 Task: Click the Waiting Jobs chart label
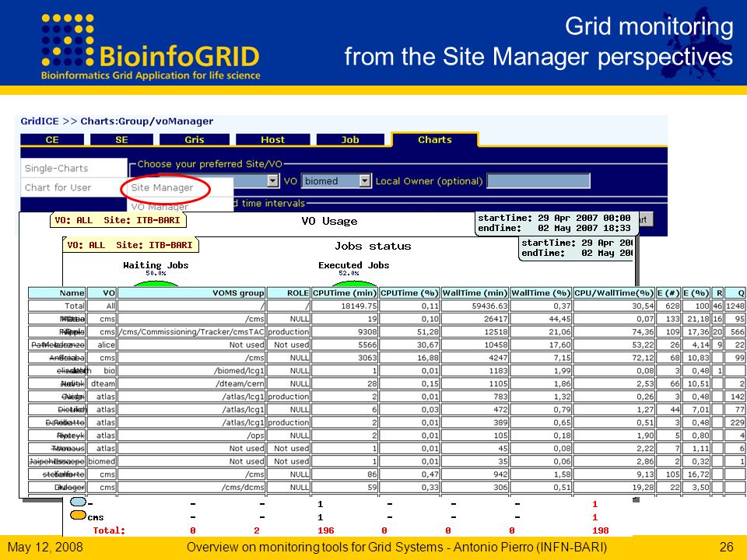tap(156, 265)
